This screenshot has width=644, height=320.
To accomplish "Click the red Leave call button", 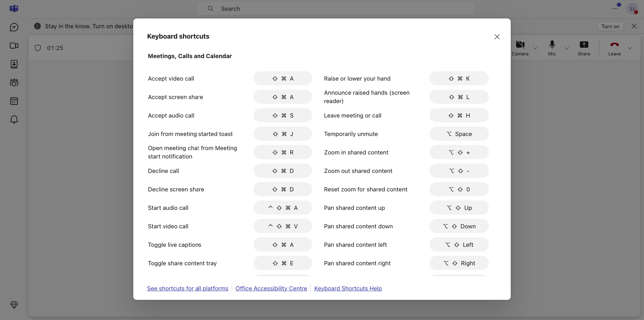I will (614, 48).
